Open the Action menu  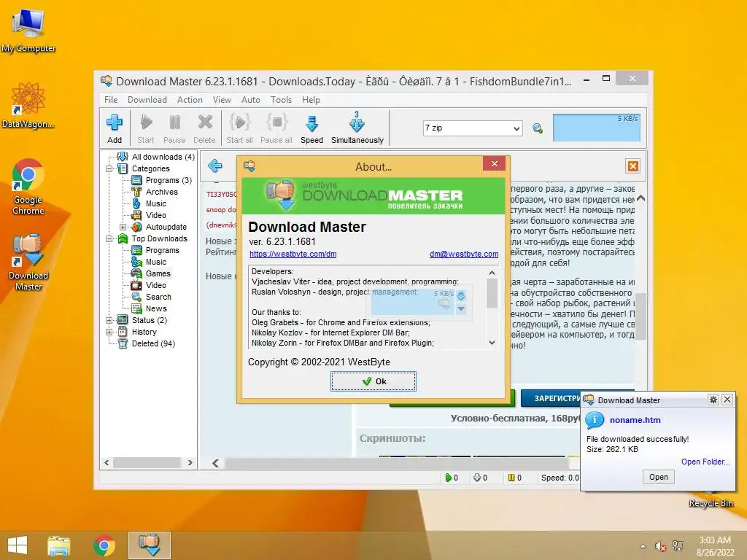point(190,99)
